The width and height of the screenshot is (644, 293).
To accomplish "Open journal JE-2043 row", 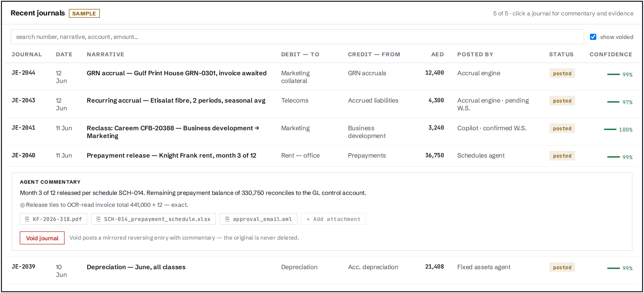I will pos(322,104).
